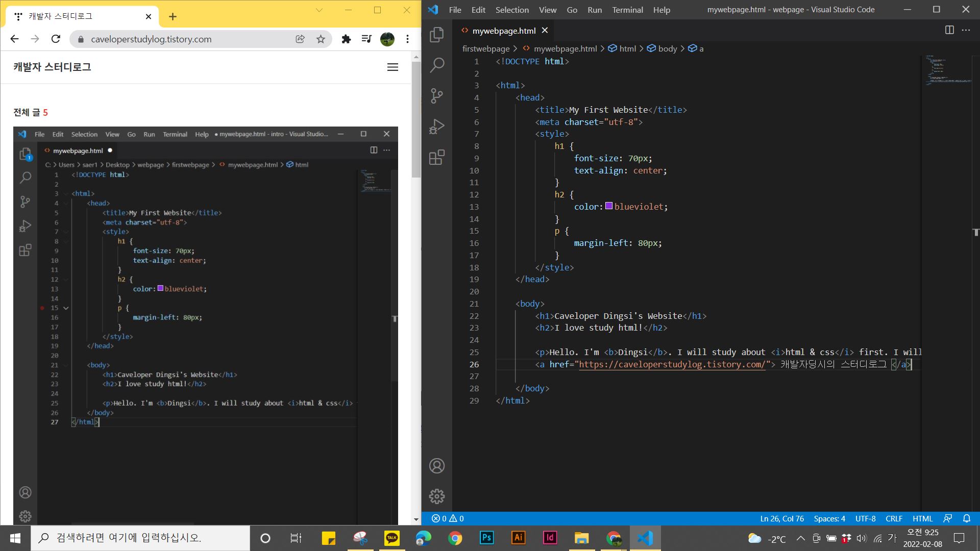
Task: Open editor More Actions ellipsis menu
Action: click(966, 30)
